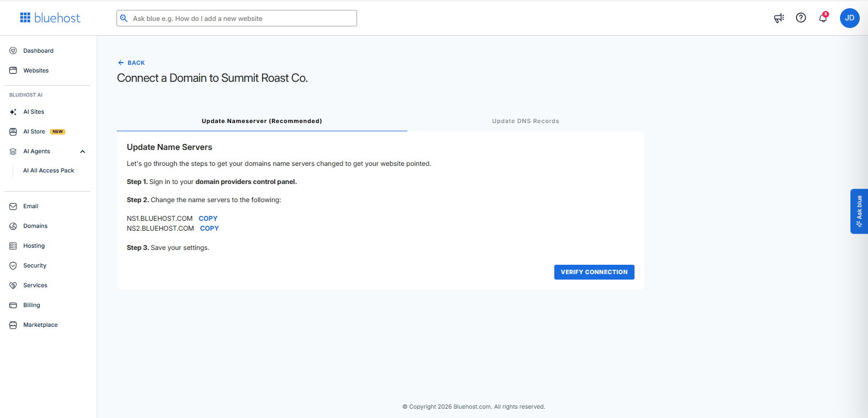Click the NS2.BLUEHOST.COM text

point(160,228)
